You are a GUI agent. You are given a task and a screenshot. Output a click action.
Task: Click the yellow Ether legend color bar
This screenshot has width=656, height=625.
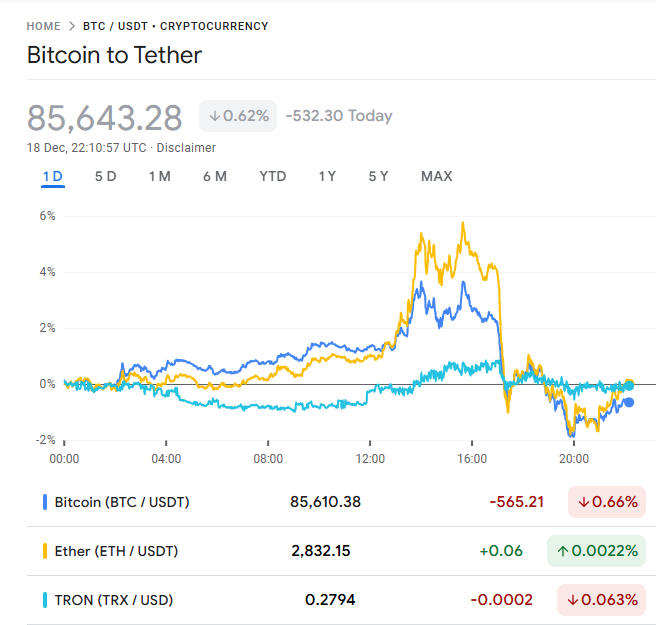click(45, 551)
